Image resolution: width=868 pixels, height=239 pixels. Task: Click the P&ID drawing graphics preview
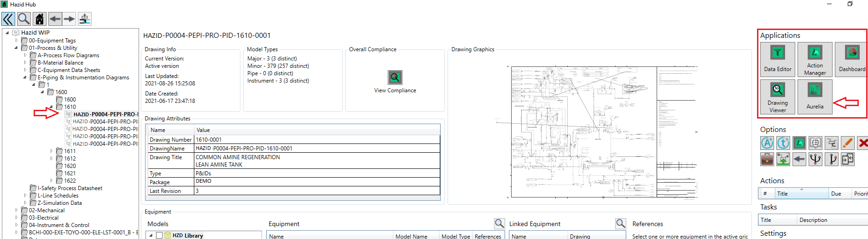(599, 132)
